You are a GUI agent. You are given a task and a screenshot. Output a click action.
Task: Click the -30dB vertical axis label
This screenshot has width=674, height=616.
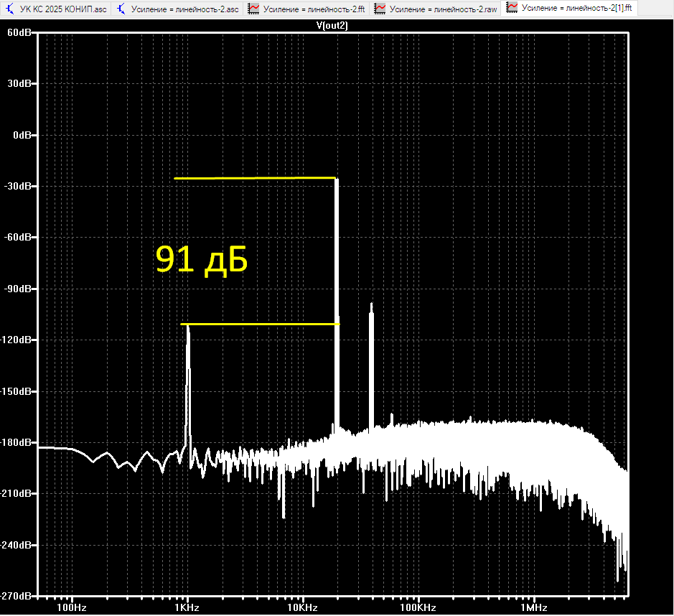(17, 186)
